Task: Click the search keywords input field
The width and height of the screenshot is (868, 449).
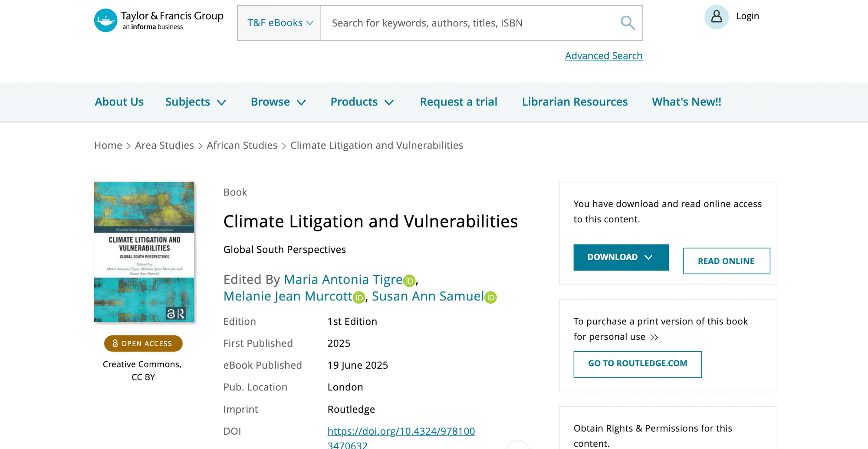Action: (x=471, y=23)
